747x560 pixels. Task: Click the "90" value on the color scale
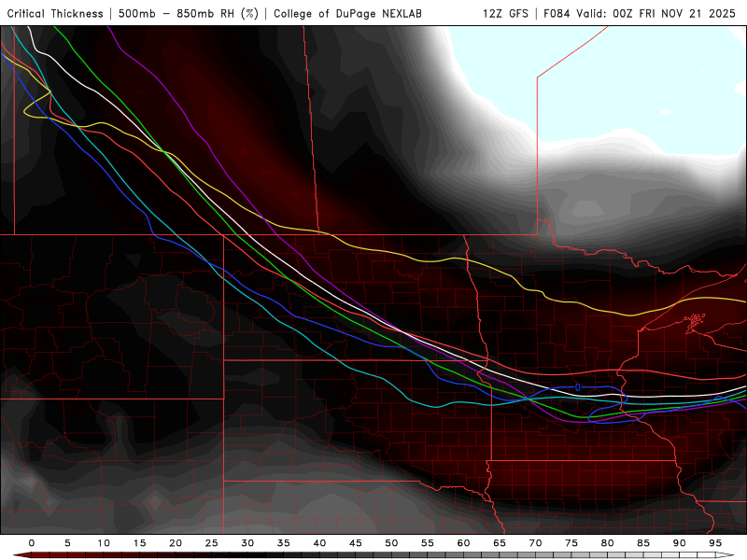[680, 543]
